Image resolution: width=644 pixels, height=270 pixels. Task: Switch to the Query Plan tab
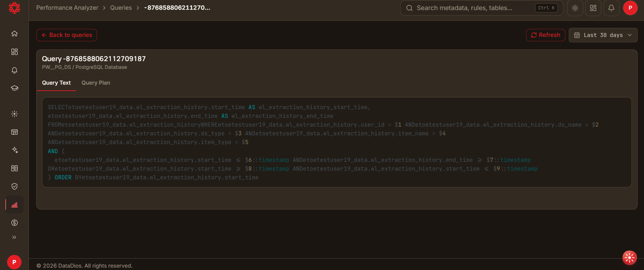tap(96, 83)
